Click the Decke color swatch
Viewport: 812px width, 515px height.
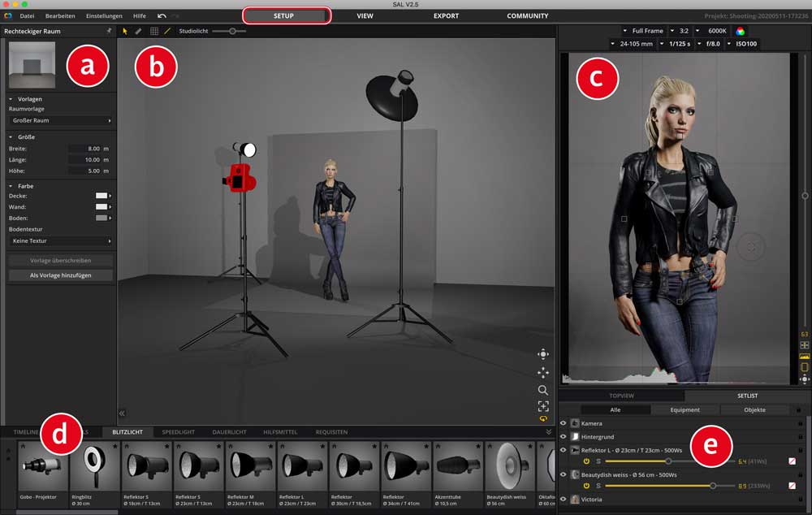101,196
